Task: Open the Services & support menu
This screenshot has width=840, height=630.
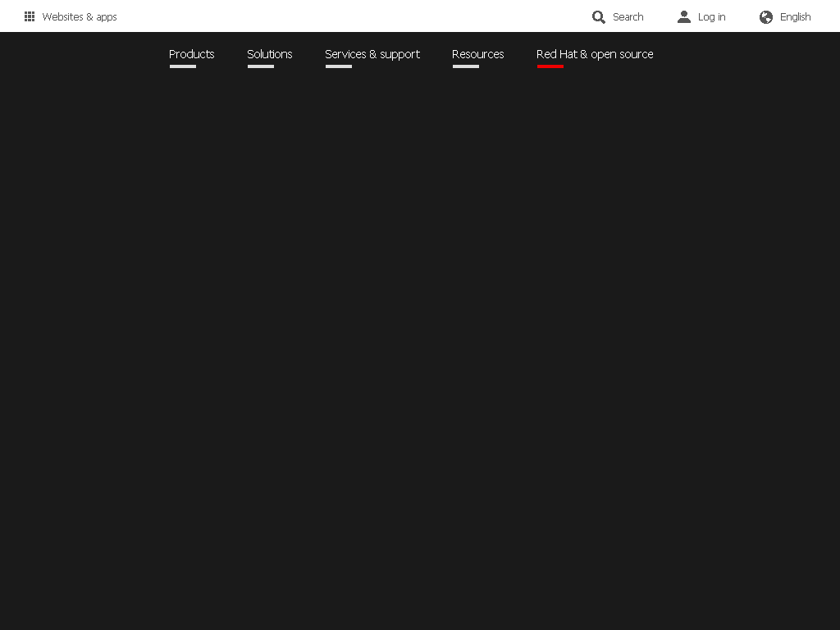Action: [372, 55]
